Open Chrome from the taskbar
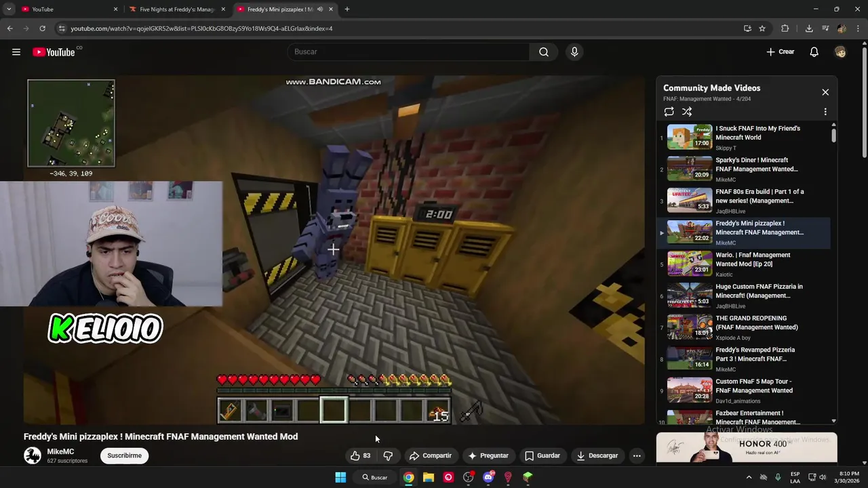 click(x=408, y=477)
